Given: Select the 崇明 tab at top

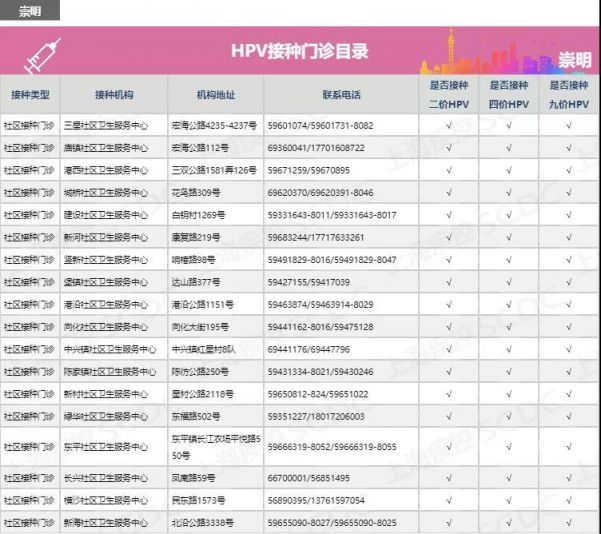Looking at the screenshot, I should click(30, 10).
